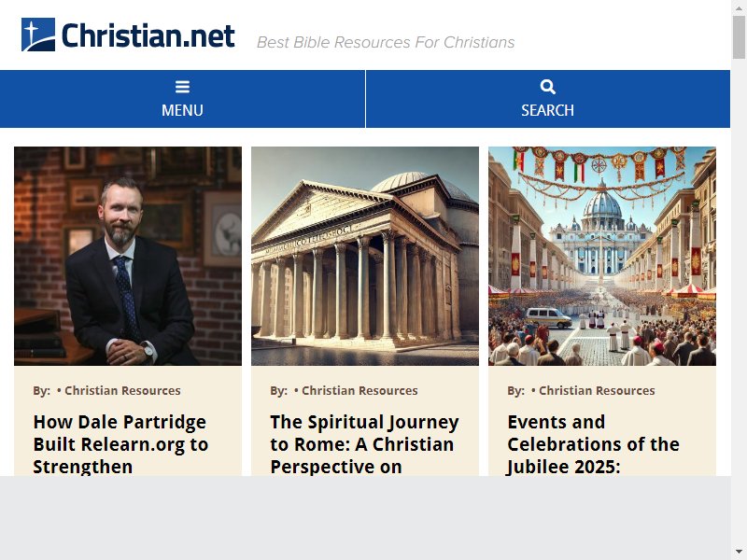Click the gray ad banner area at bottom
747x560 pixels.
tap(365, 518)
